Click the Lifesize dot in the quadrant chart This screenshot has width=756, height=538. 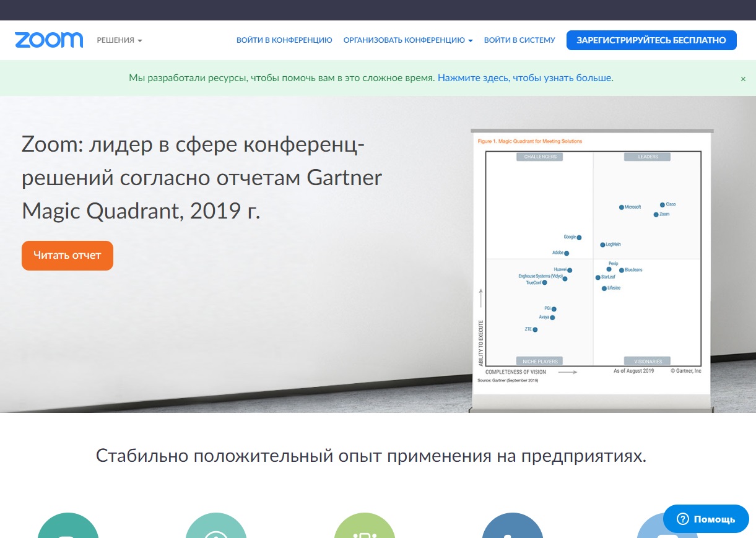tap(604, 289)
